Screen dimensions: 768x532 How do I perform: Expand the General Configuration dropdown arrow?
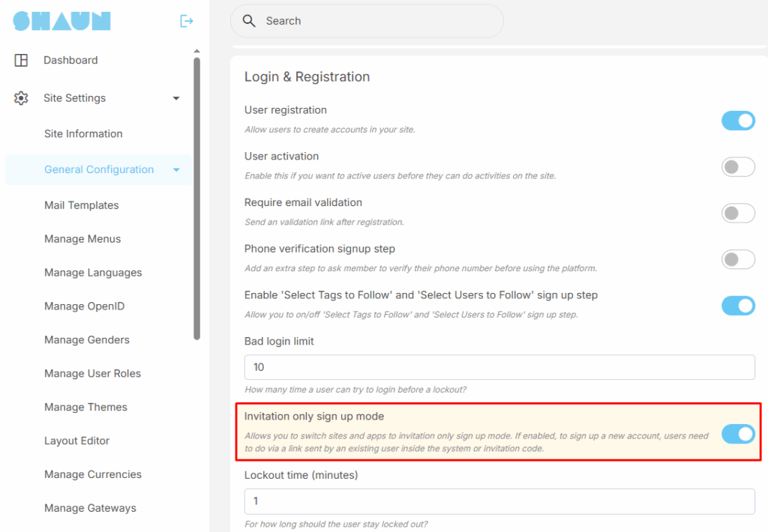176,170
